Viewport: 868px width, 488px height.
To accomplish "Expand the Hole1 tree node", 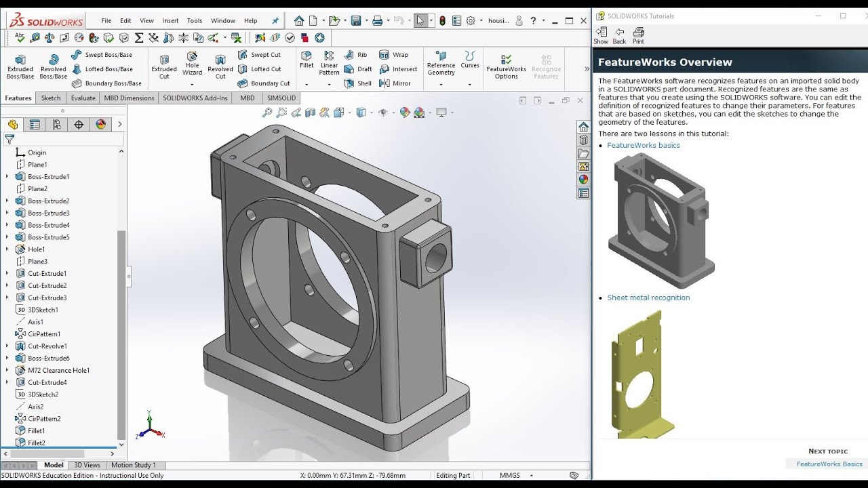I will tap(7, 249).
